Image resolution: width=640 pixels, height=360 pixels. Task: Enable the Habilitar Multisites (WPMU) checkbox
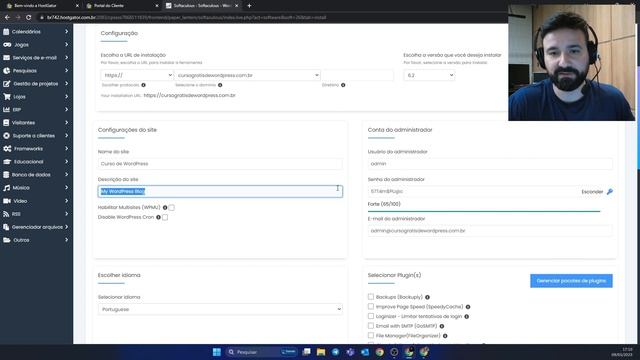click(172, 207)
